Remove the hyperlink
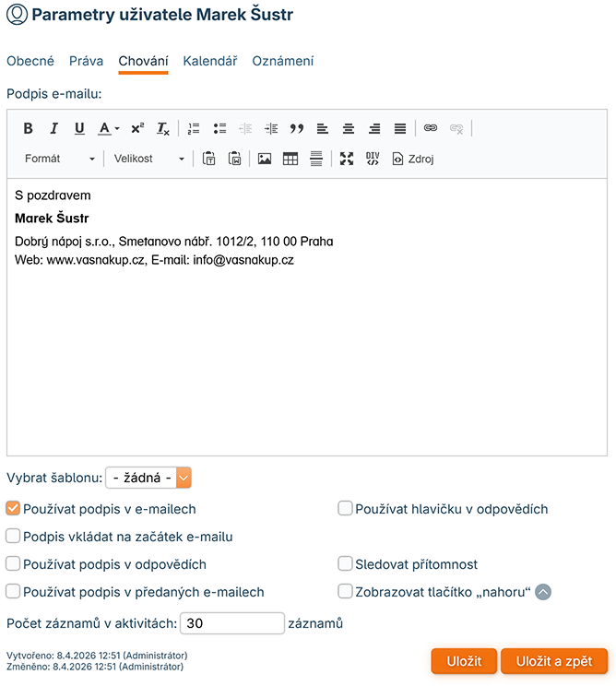The image size is (616, 686). (456, 129)
